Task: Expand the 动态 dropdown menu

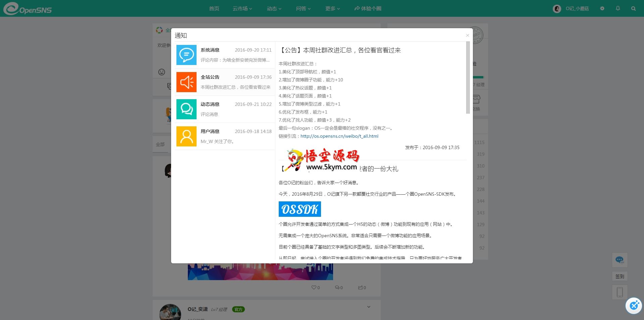Action: pyautogui.click(x=274, y=9)
